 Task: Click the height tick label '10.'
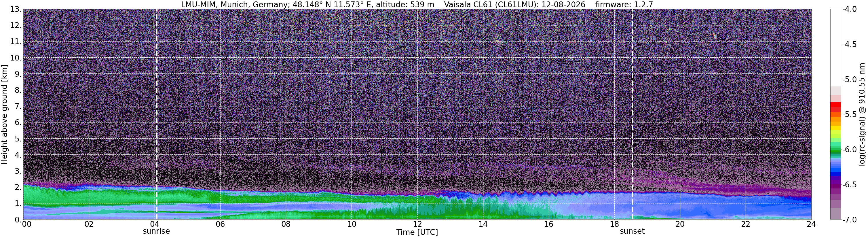pos(16,58)
